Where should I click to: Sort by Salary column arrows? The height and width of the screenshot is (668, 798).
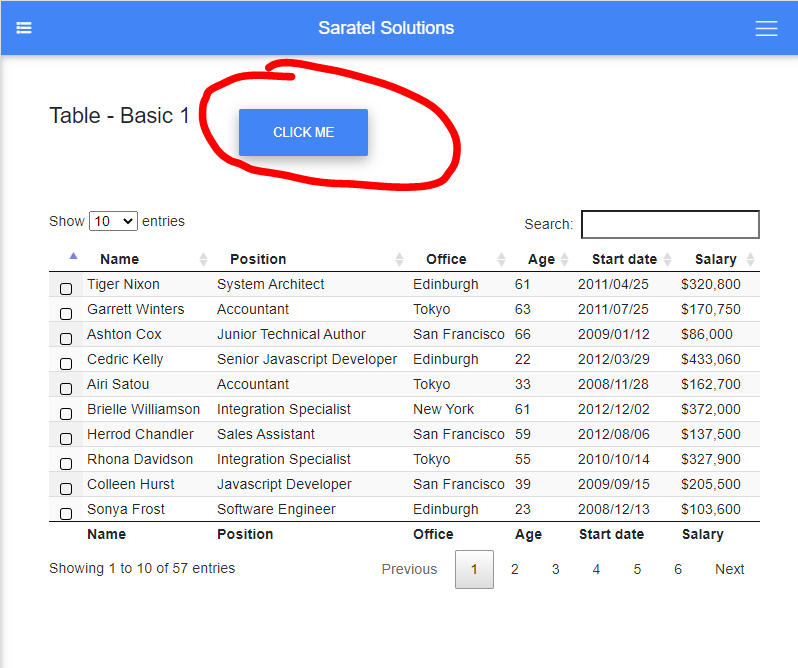(x=750, y=259)
